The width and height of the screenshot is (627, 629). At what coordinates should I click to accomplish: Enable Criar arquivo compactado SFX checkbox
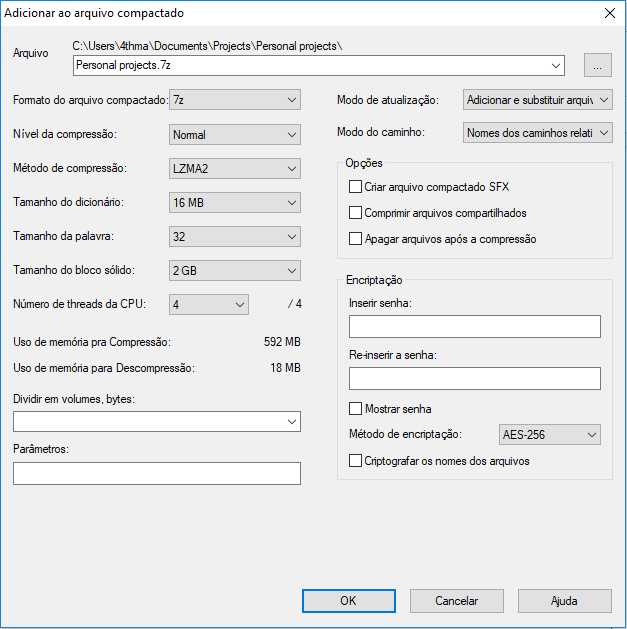pos(355,187)
